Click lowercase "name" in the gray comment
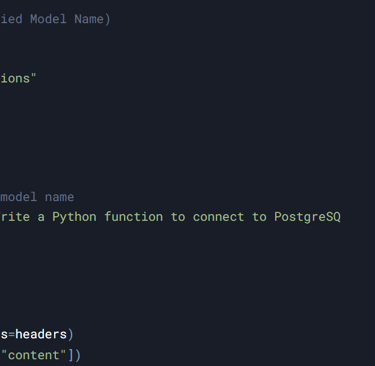 pos(59,197)
